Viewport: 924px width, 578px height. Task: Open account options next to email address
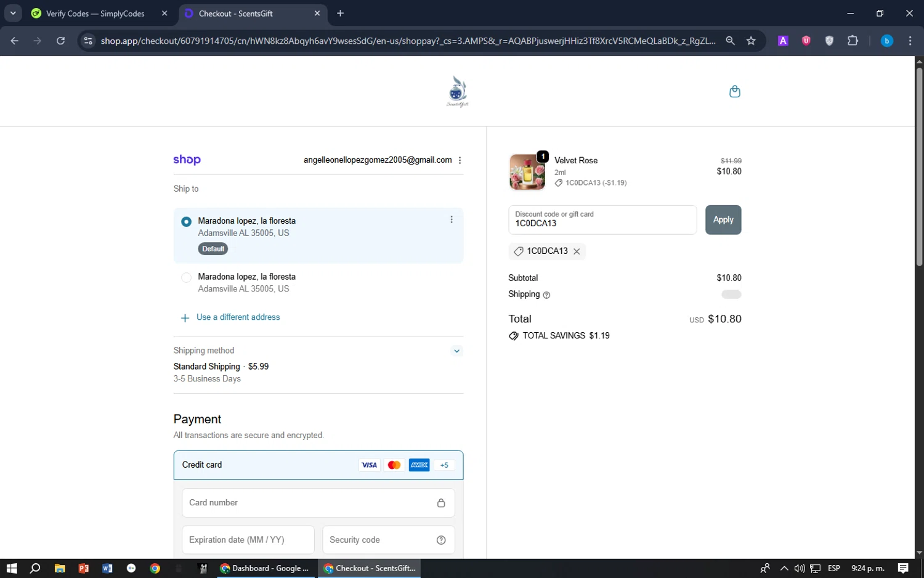460,160
